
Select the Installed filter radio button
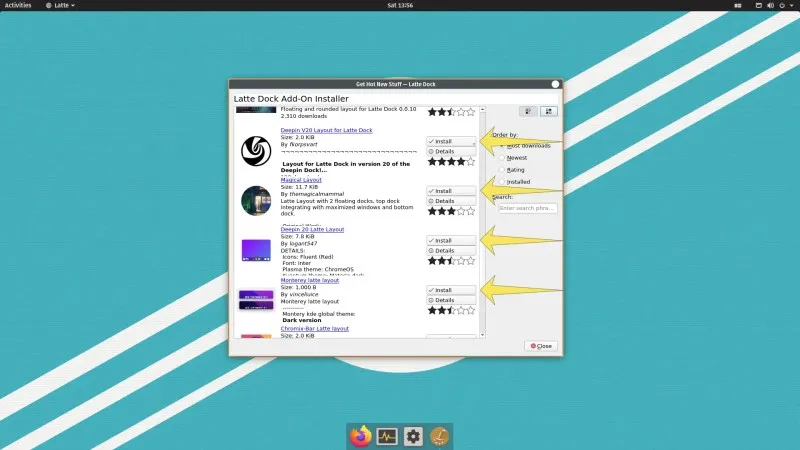[x=503, y=182]
